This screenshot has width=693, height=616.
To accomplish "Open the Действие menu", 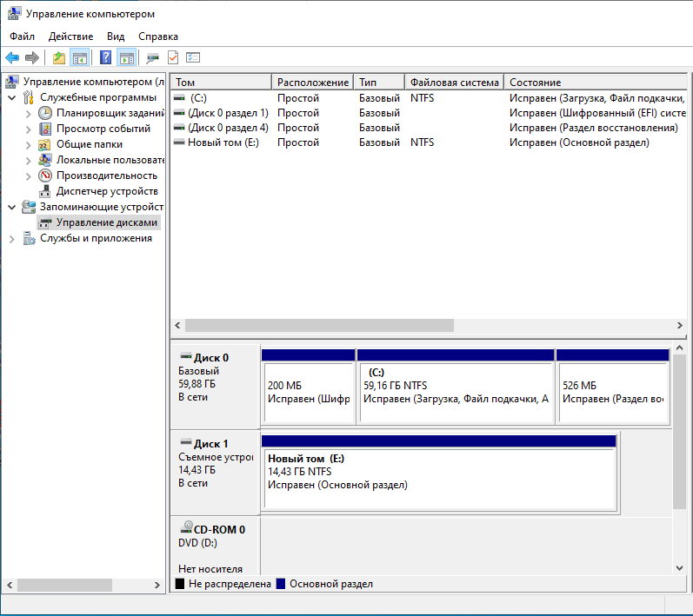I will 70,36.
